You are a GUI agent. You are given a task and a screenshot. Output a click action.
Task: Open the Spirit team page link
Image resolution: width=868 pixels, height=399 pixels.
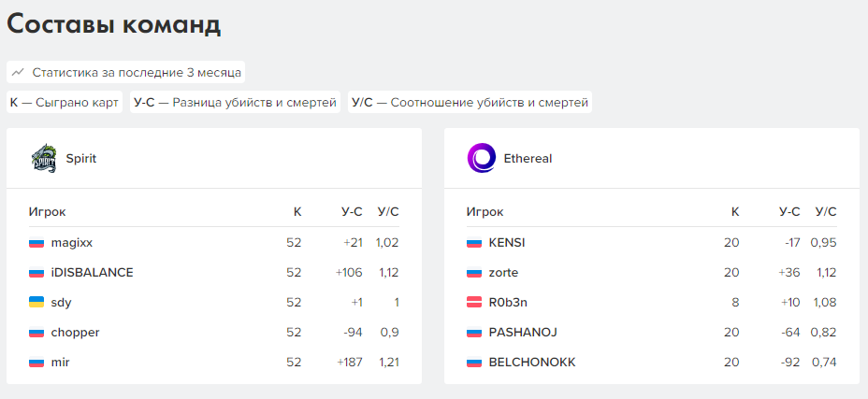(x=80, y=159)
